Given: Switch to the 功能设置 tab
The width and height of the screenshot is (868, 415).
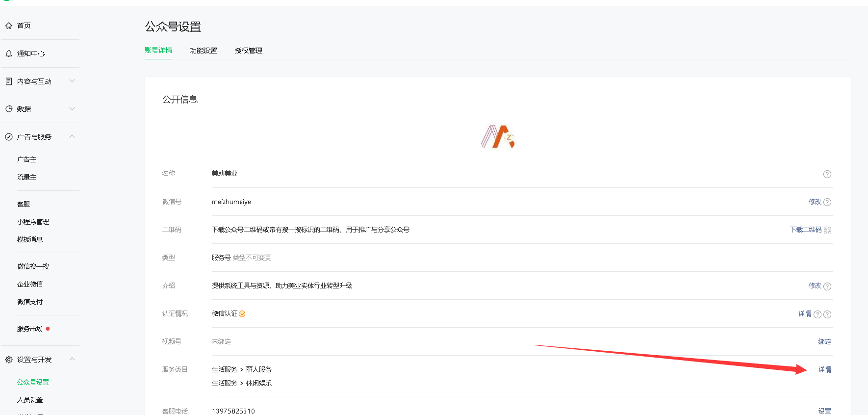Looking at the screenshot, I should (204, 51).
